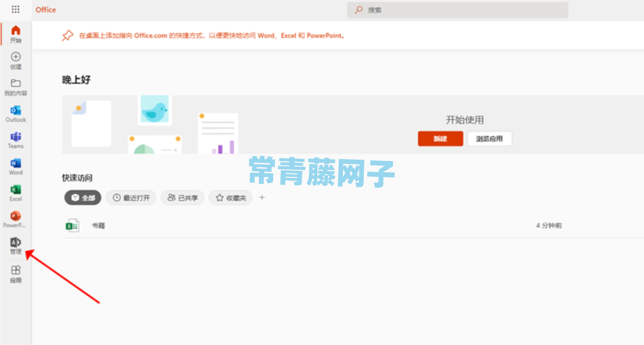The image size is (644, 345).
Task: Click the Office title link
Action: coord(45,10)
